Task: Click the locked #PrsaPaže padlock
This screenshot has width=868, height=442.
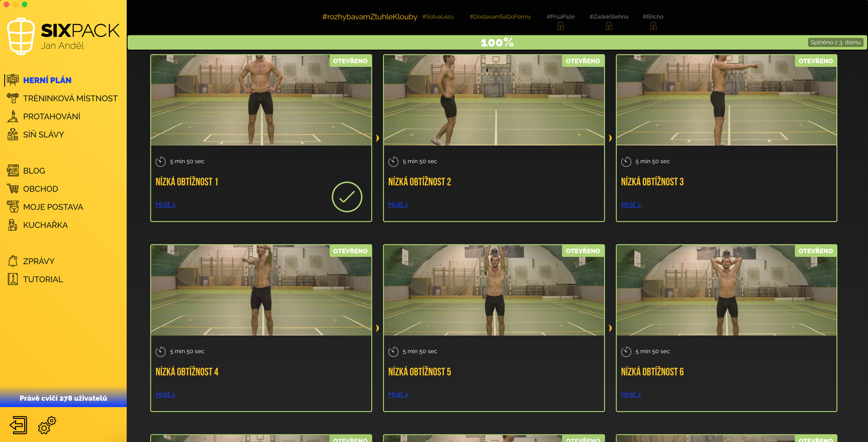Action: (560, 26)
